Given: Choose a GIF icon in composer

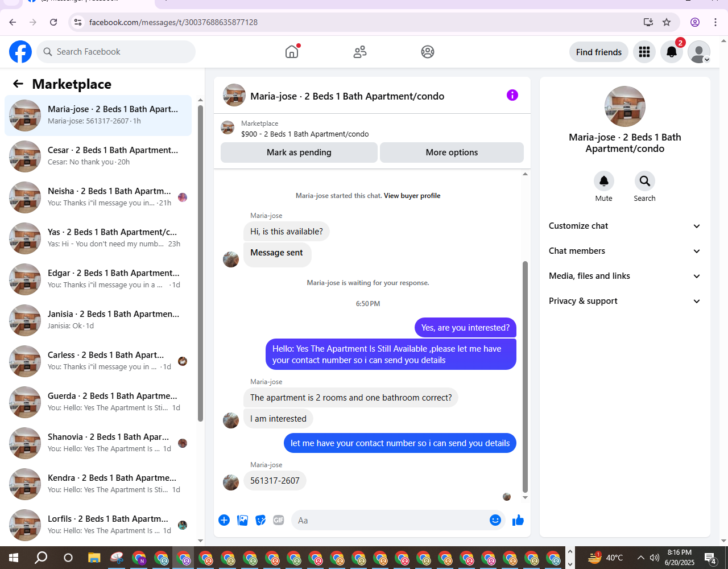Looking at the screenshot, I should (x=279, y=520).
